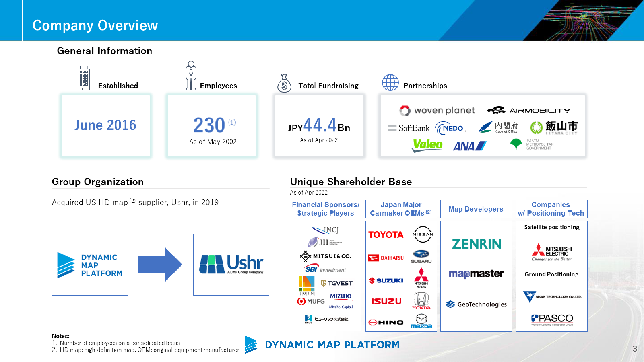
Task: Click the Notes label at bottom
Action: coord(61,336)
